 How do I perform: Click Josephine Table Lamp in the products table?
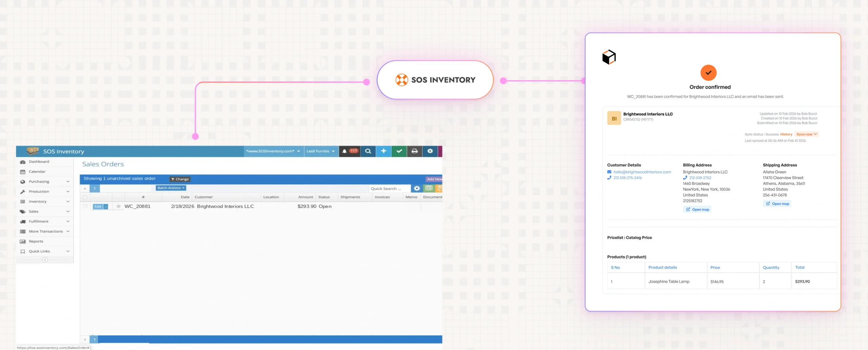(x=669, y=281)
